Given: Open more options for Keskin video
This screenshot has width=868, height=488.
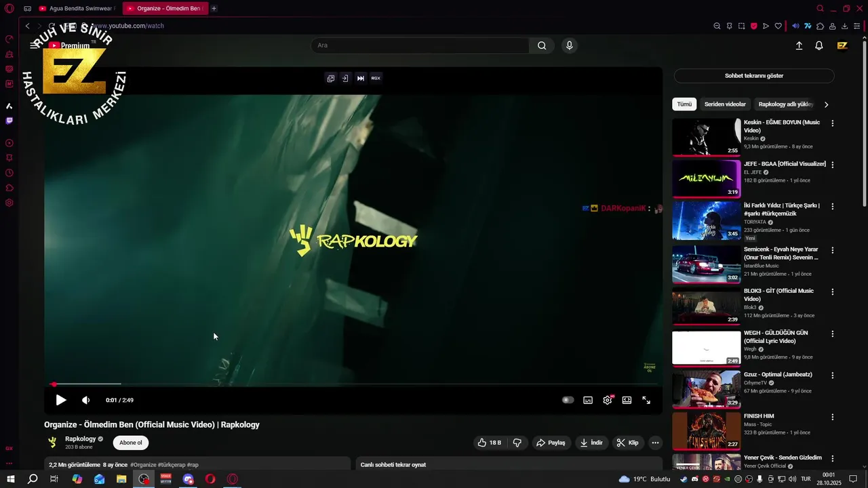Looking at the screenshot, I should (833, 123).
